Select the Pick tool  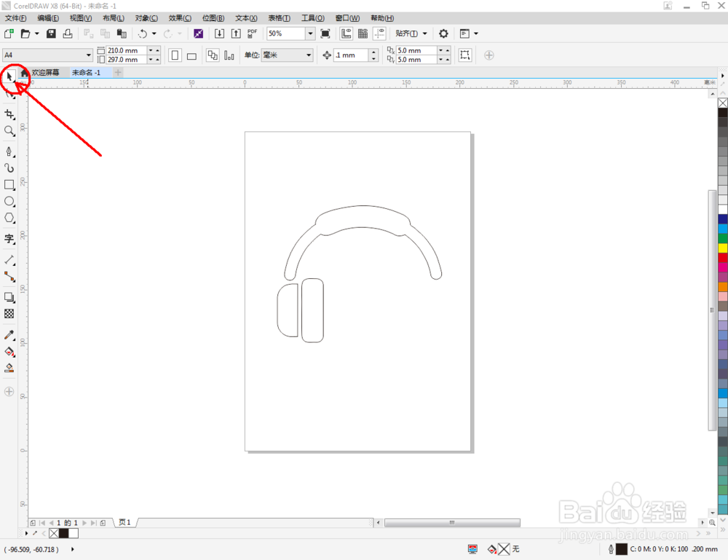9,77
